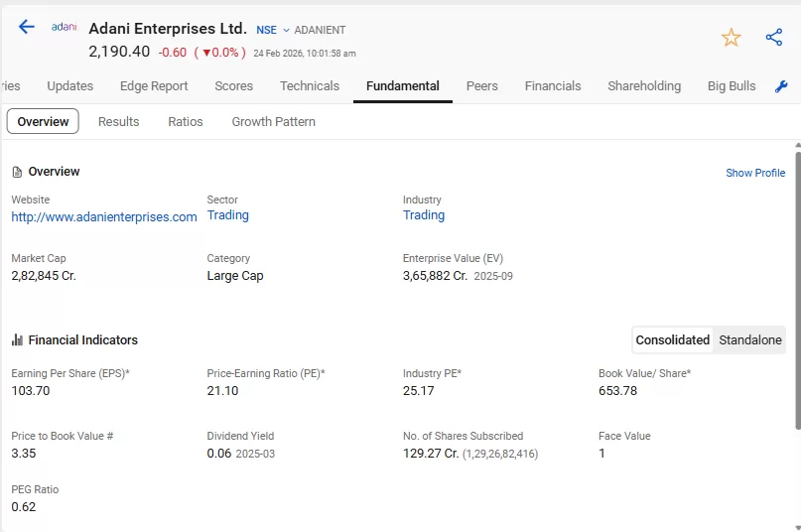Screen dimensions: 801x532
Task: Click the Trading industry link
Action: pyautogui.click(x=424, y=215)
